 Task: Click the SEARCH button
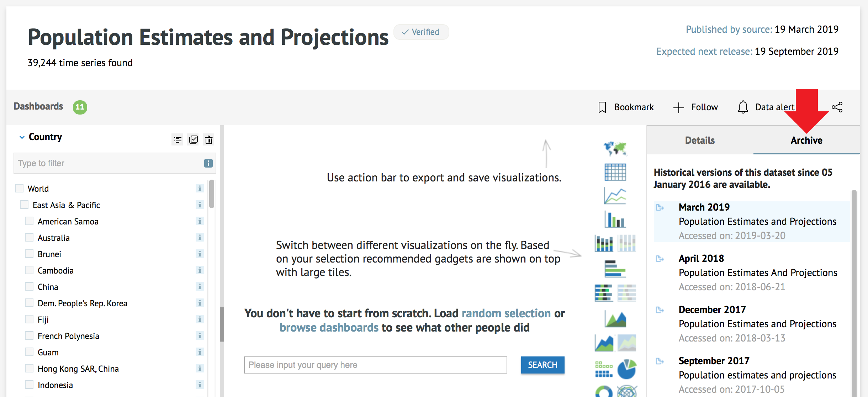(542, 365)
